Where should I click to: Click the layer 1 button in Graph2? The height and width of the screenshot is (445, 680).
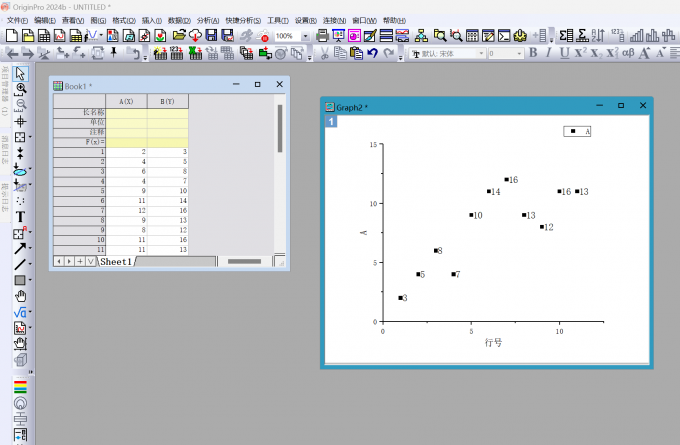(x=331, y=121)
